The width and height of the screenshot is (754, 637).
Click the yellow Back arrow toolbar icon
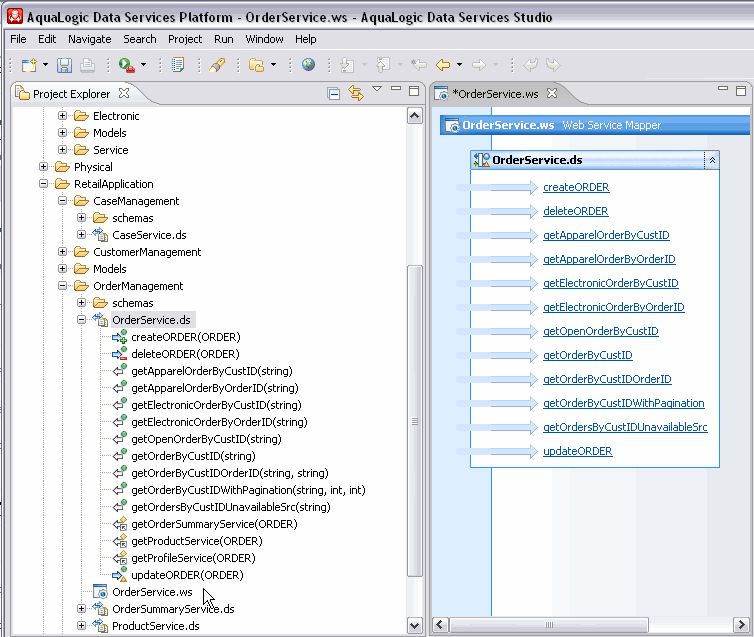click(443, 64)
